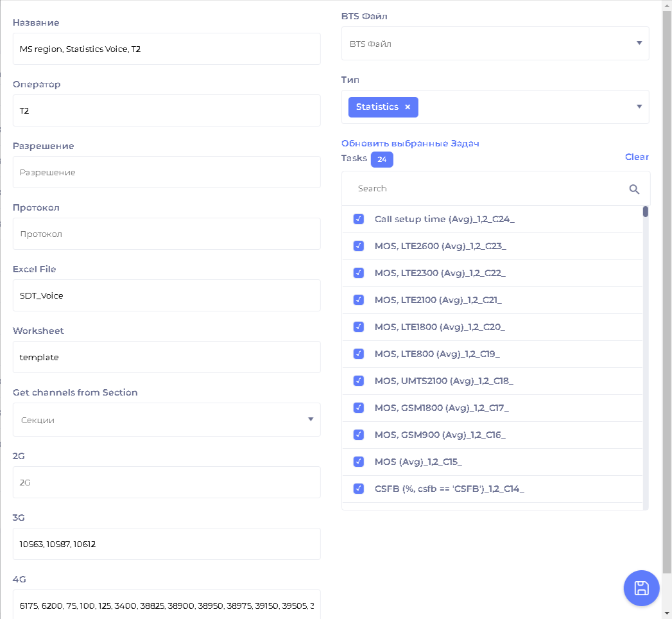Click the Clear tasks link
This screenshot has height=619, width=672.
[637, 157]
